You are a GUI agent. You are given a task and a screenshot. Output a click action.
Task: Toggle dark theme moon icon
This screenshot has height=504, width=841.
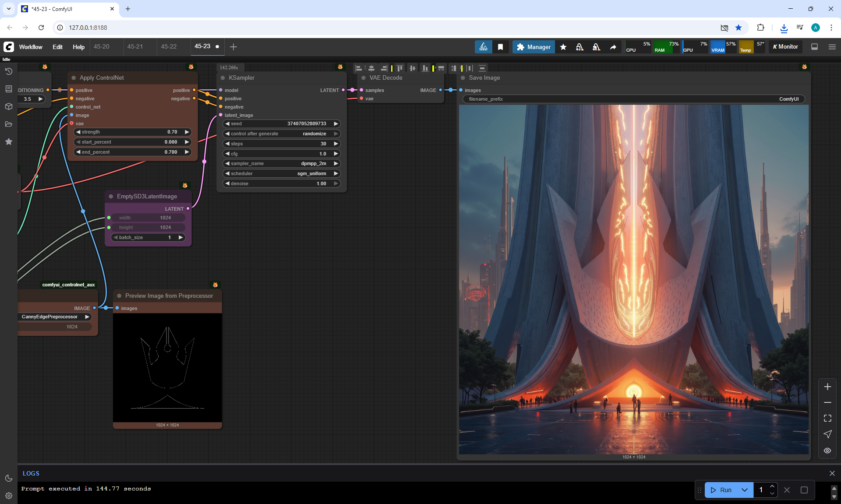[x=8, y=478]
